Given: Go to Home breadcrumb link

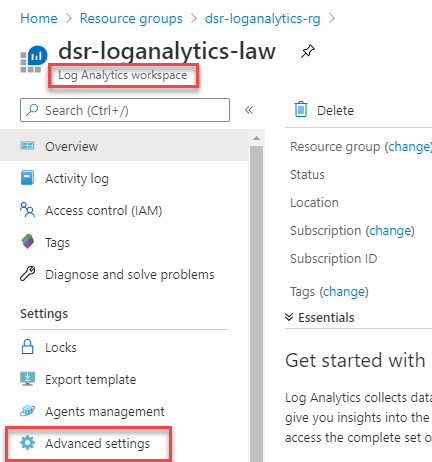Looking at the screenshot, I should (39, 18).
